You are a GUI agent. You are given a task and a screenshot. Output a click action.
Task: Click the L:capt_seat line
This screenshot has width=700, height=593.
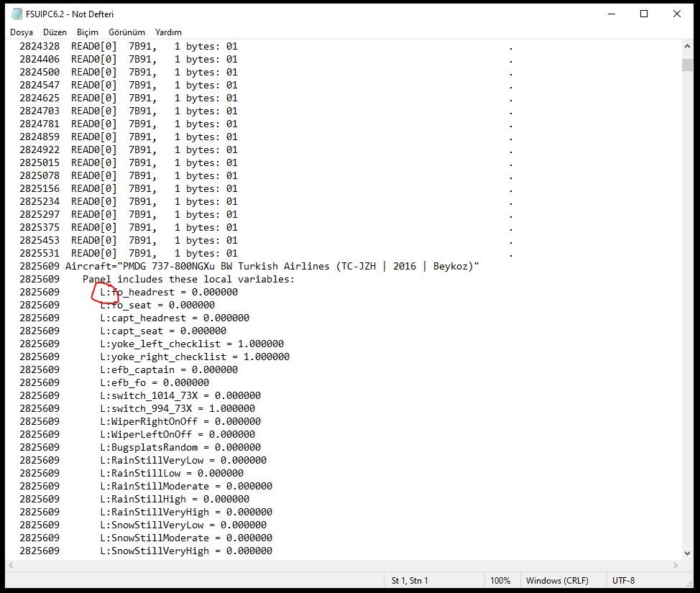[123, 331]
